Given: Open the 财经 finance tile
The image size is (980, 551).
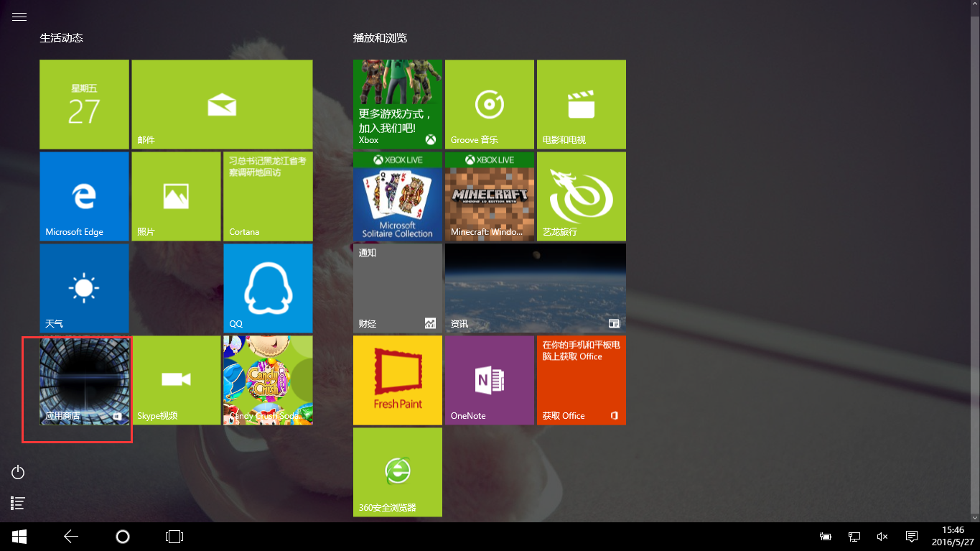Looking at the screenshot, I should (398, 288).
